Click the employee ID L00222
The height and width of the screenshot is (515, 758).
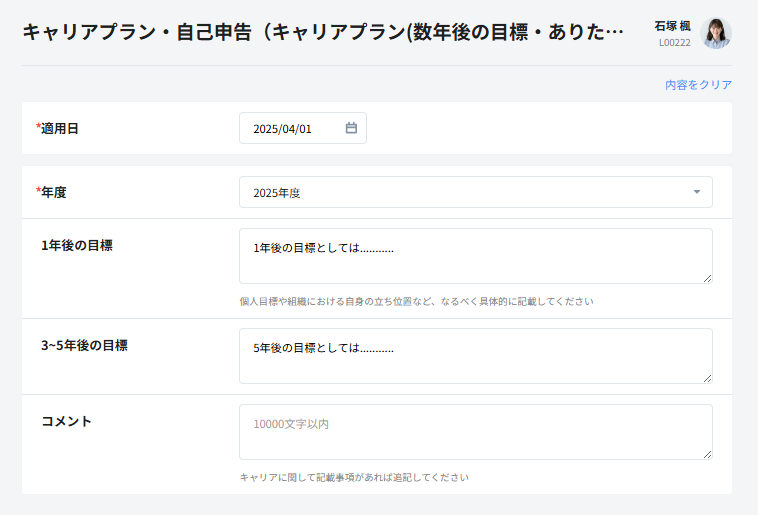[x=674, y=43]
